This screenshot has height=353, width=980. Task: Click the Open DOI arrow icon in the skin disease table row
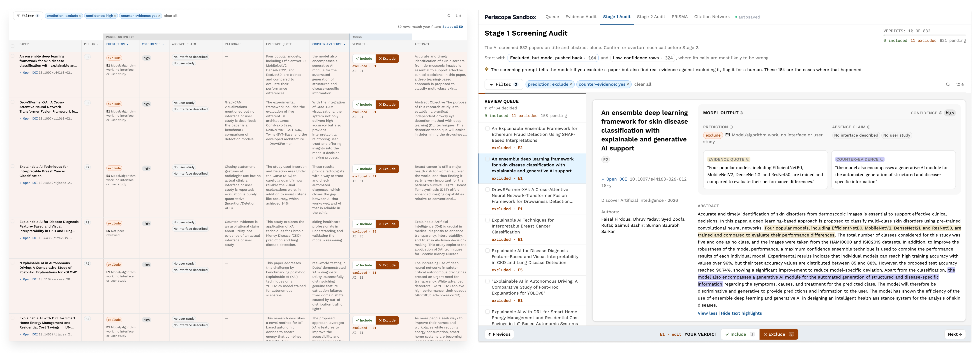click(x=20, y=73)
